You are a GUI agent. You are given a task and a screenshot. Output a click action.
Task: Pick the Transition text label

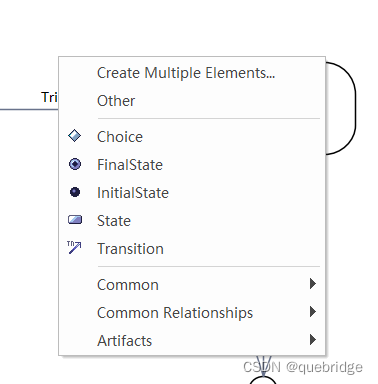[x=130, y=249]
